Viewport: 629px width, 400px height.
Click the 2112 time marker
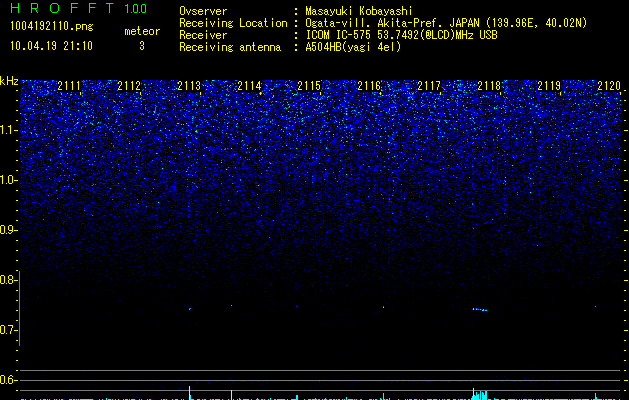pyautogui.click(x=129, y=86)
